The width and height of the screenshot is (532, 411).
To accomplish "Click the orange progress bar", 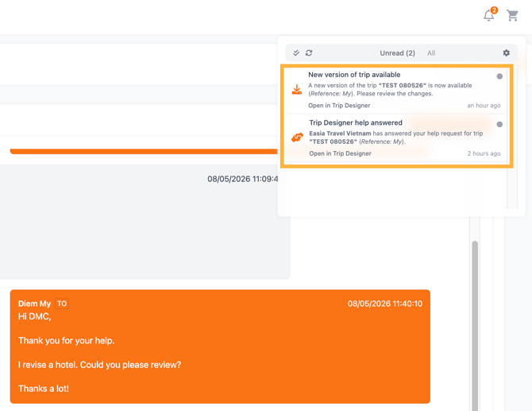I will tap(144, 152).
